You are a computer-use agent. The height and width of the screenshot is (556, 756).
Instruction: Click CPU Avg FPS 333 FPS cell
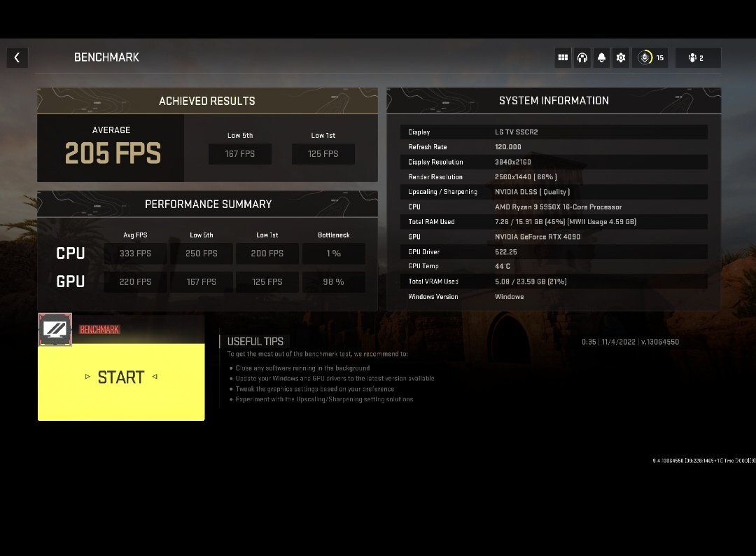(x=135, y=253)
